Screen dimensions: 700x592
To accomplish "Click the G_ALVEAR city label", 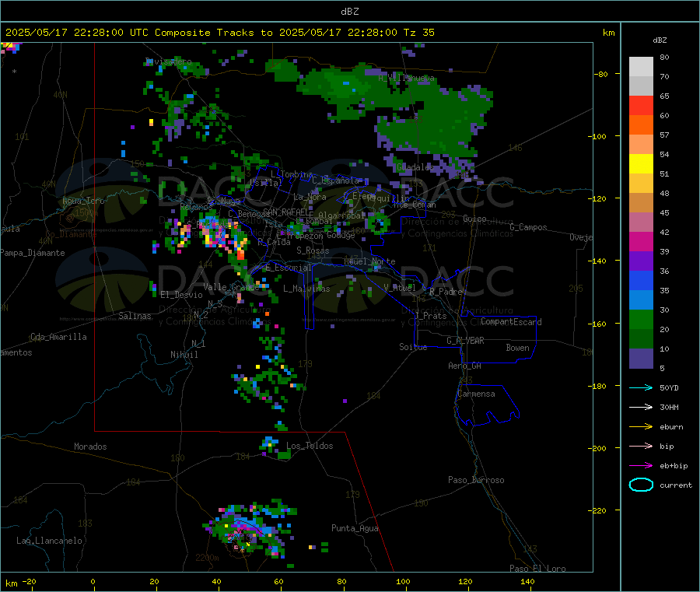I will [x=465, y=341].
